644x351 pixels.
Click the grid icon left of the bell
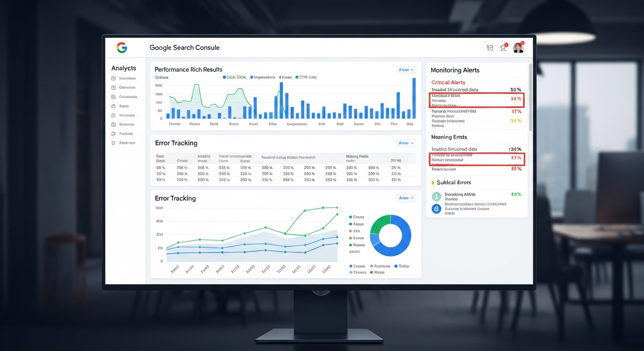click(490, 48)
